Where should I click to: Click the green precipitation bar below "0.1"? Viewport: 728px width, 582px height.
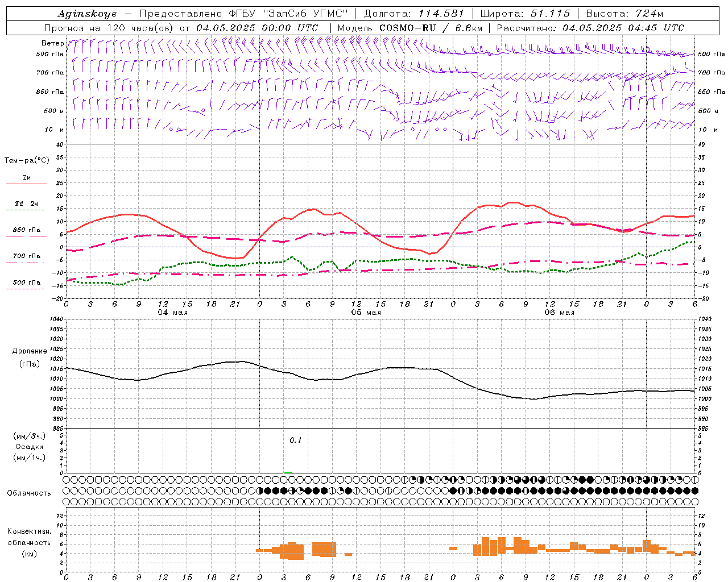tap(288, 472)
